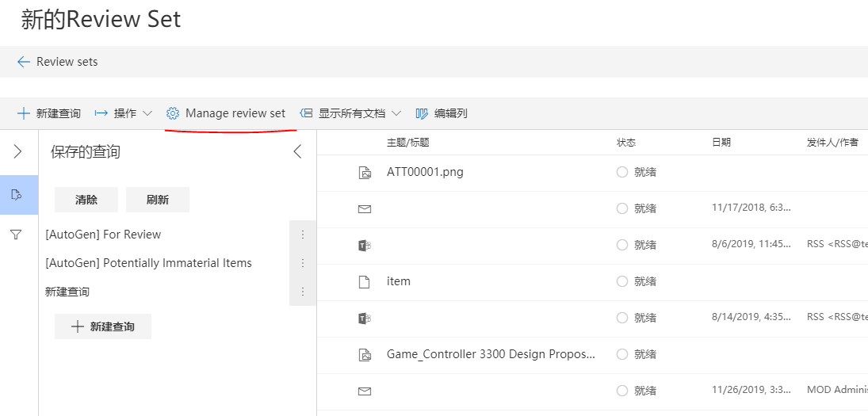Click the 就绪 status of ATT00001.png row
This screenshot has width=868, height=416.
(645, 172)
